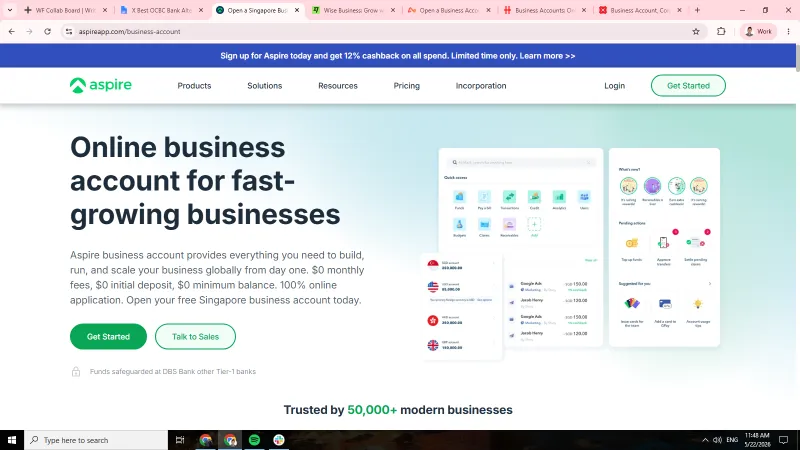Click 'Funds safeguarded at DBS Bank' text

[172, 371]
